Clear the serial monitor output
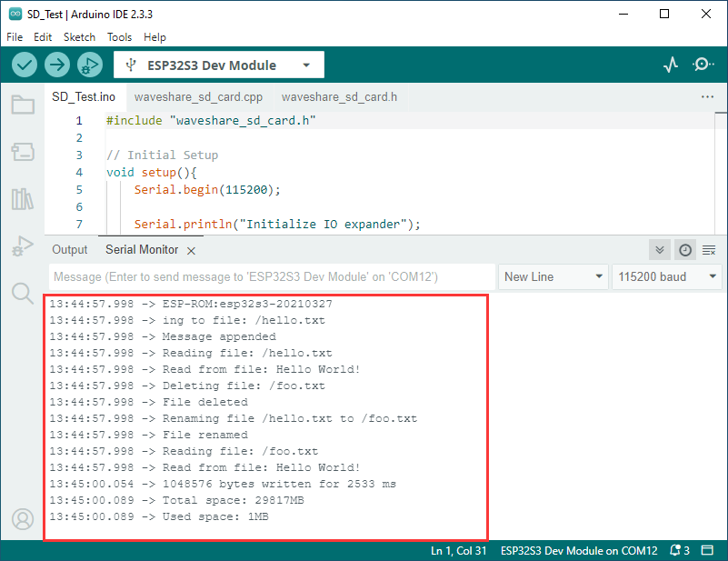 [709, 250]
